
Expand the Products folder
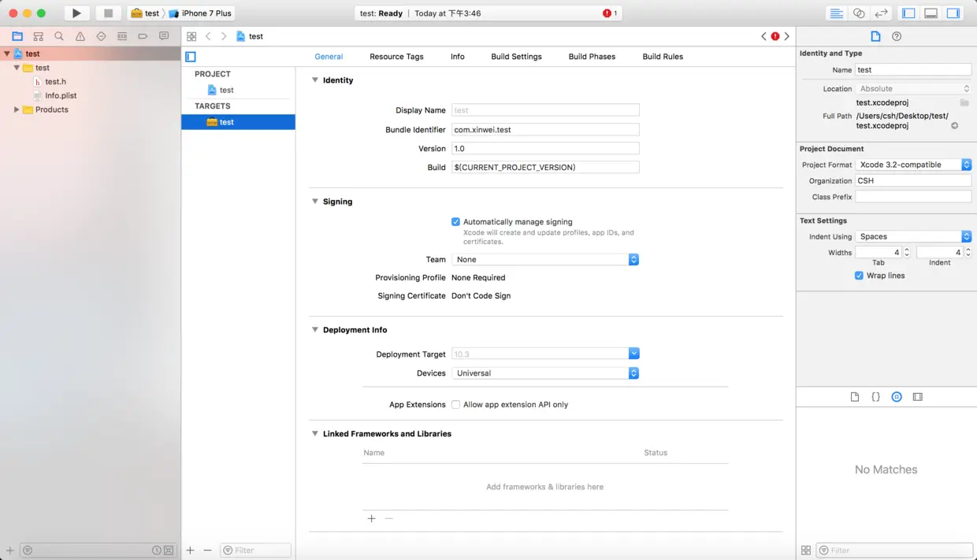click(17, 109)
